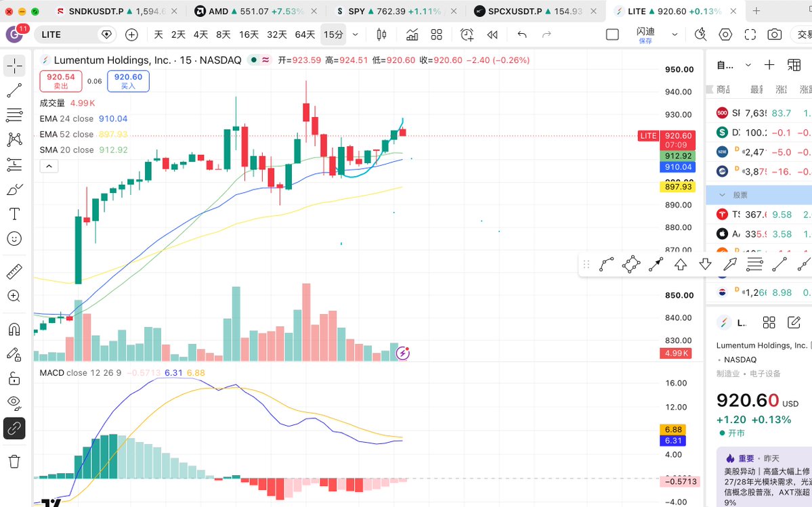Select the Tesla row in watchlist
Screen dimensions: 812x507
pos(759,214)
